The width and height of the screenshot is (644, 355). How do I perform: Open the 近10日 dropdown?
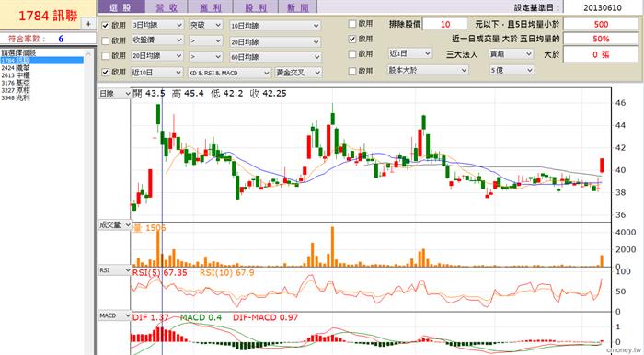pyautogui.click(x=156, y=73)
